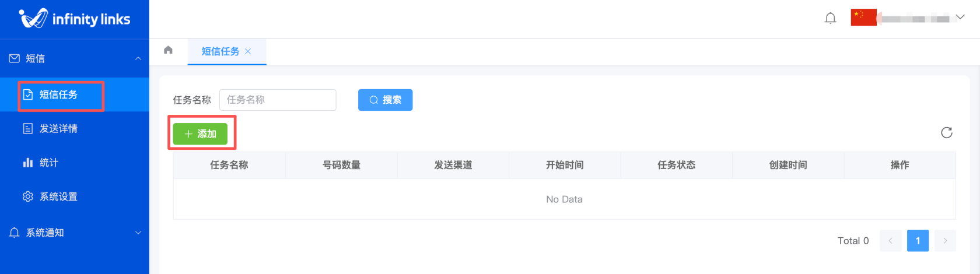Focus the 任务名称 search input
This screenshot has width=980, height=274.
pos(278,100)
